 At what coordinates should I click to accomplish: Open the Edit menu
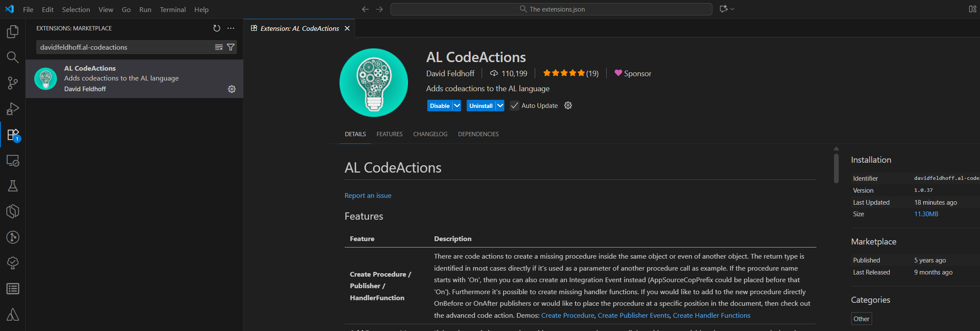pos(48,9)
